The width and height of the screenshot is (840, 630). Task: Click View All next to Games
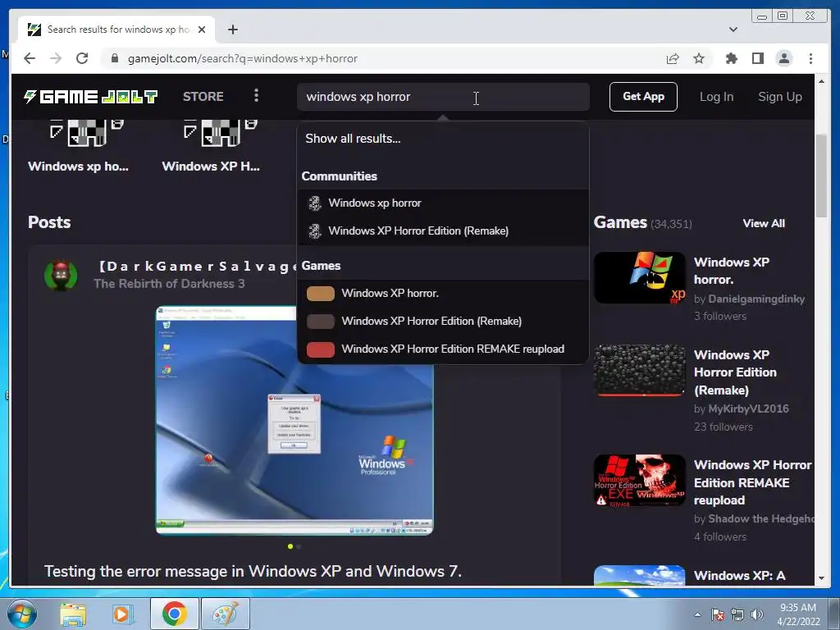pyautogui.click(x=764, y=223)
